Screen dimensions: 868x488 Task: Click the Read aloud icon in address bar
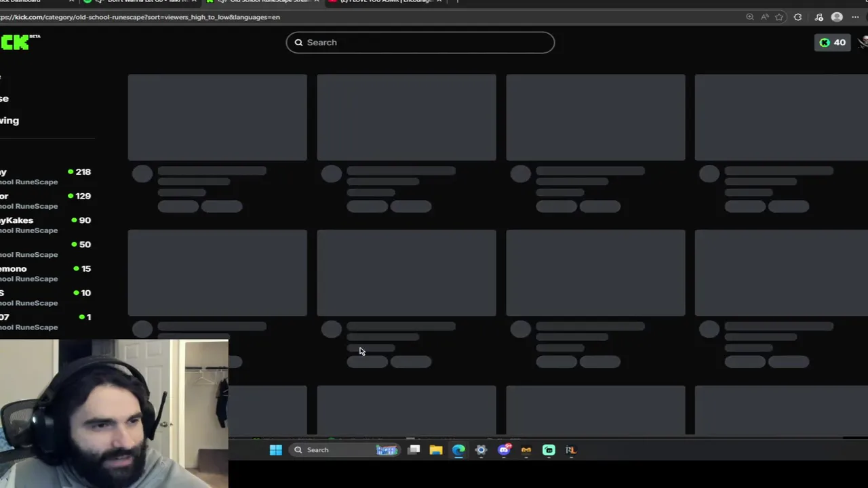[x=764, y=17]
